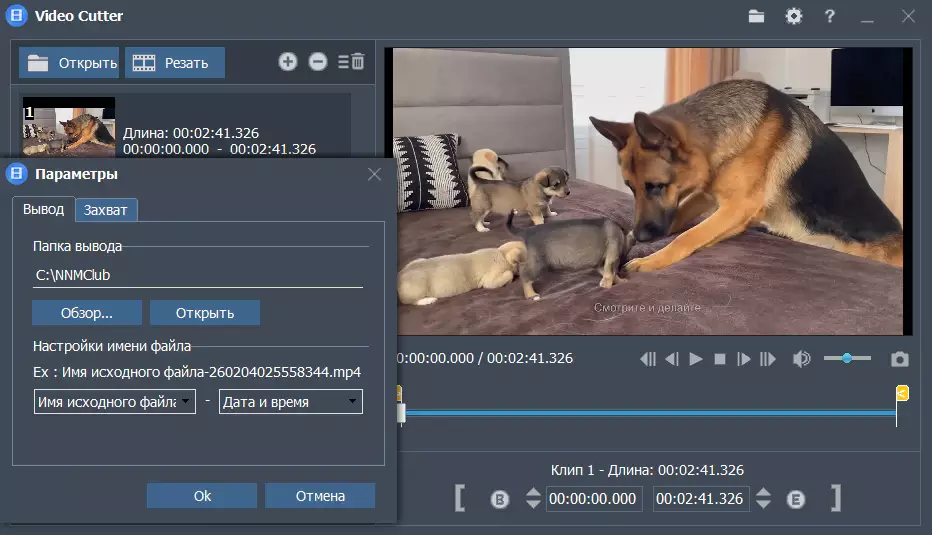The width and height of the screenshot is (932, 535).
Task: Expand the 'Имя исходного файла' dropdown
Action: (x=114, y=402)
